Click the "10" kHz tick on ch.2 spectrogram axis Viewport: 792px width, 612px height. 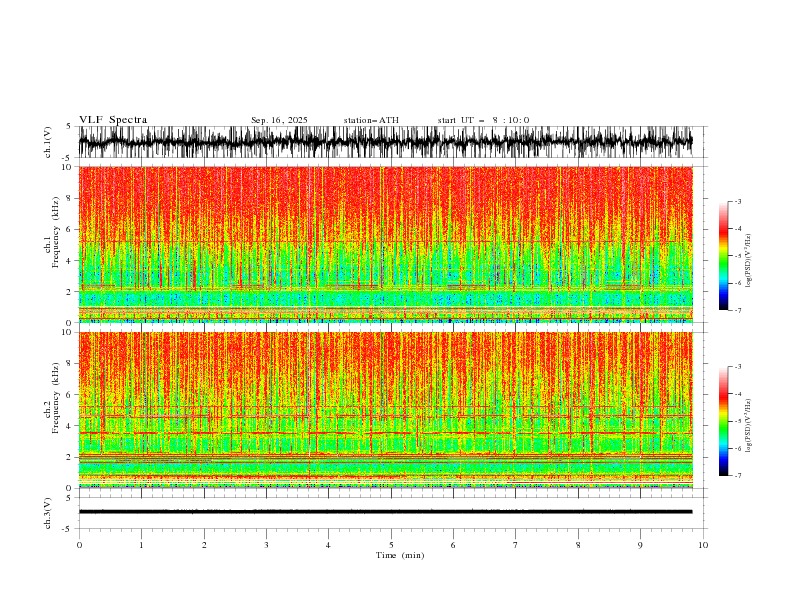[67, 332]
